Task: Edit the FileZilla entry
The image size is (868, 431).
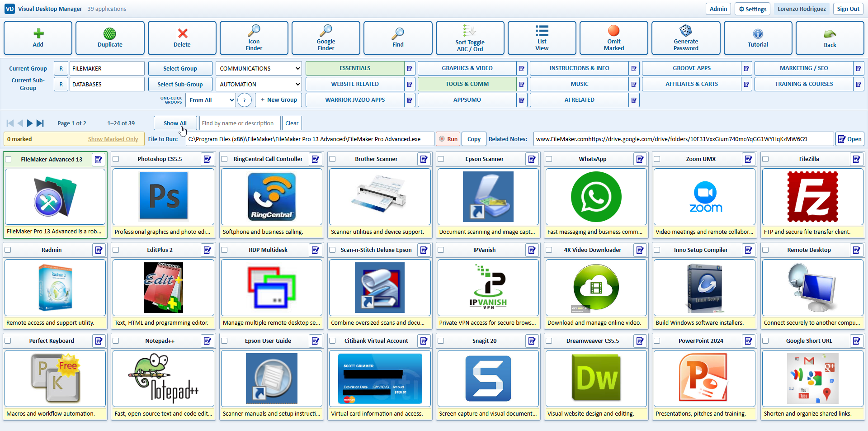Action: tap(856, 159)
